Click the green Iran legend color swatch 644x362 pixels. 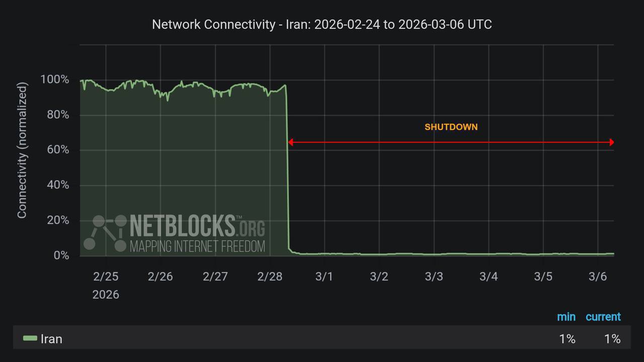(30, 339)
